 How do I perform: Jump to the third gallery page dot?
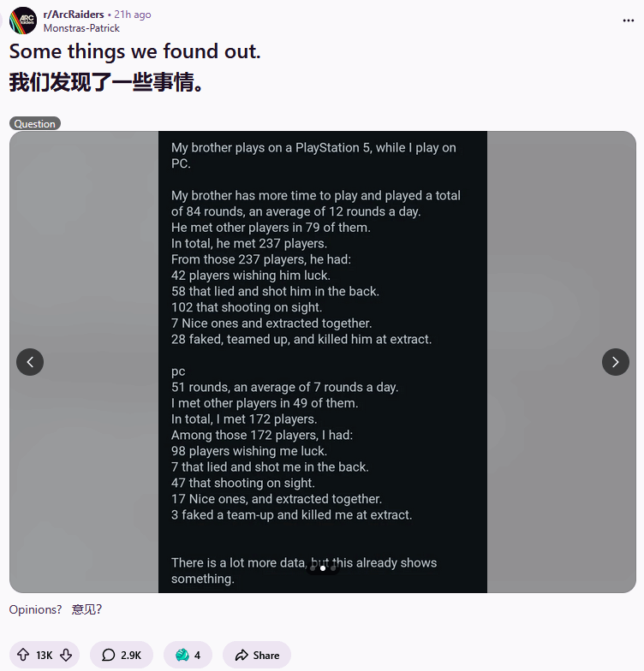pyautogui.click(x=333, y=568)
